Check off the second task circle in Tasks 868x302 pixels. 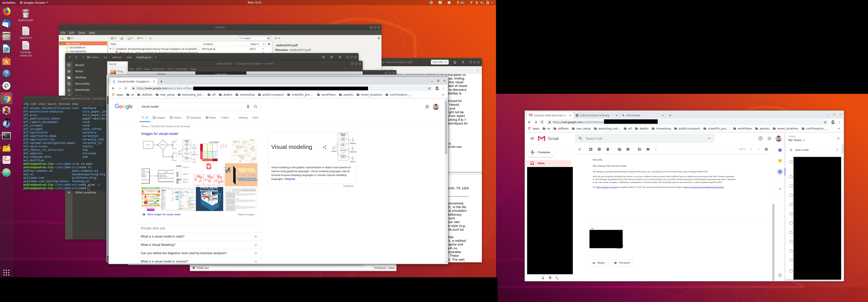(791, 177)
